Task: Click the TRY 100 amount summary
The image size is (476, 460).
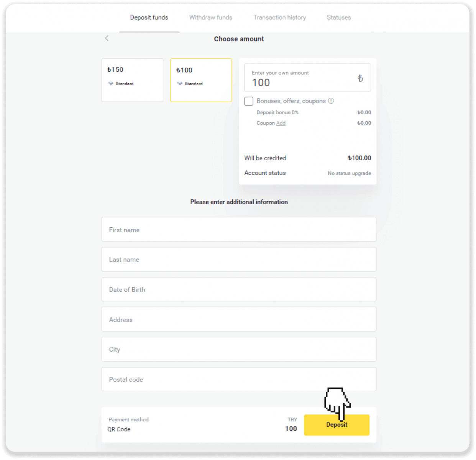Action: click(x=291, y=425)
